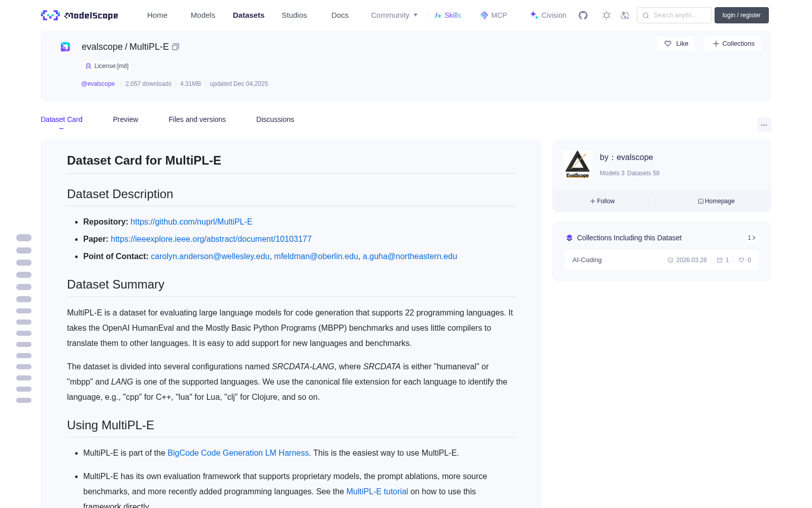Open the IEEE paper link
Viewport: 812px width, 508px height.
click(x=211, y=239)
